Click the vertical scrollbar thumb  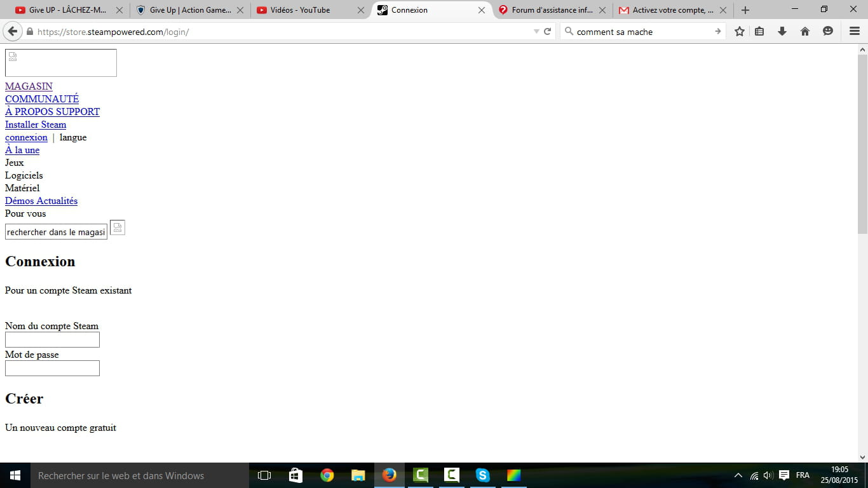pos(863,144)
